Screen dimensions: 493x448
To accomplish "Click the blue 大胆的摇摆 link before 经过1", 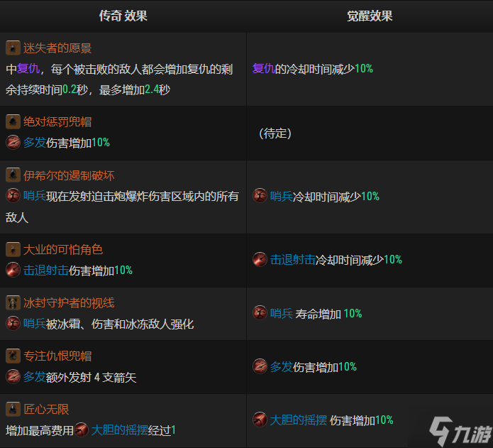I will 119,430.
